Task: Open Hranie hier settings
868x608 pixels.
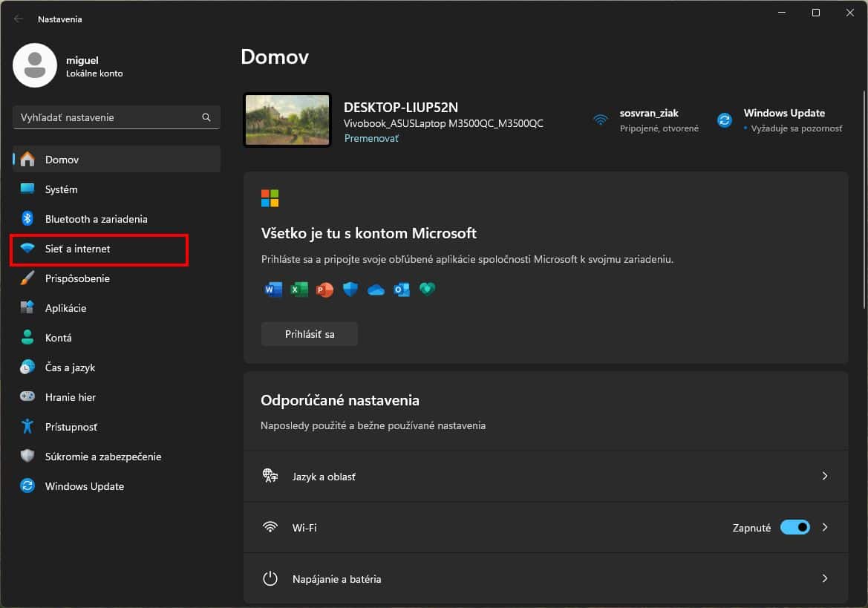Action: (117, 397)
